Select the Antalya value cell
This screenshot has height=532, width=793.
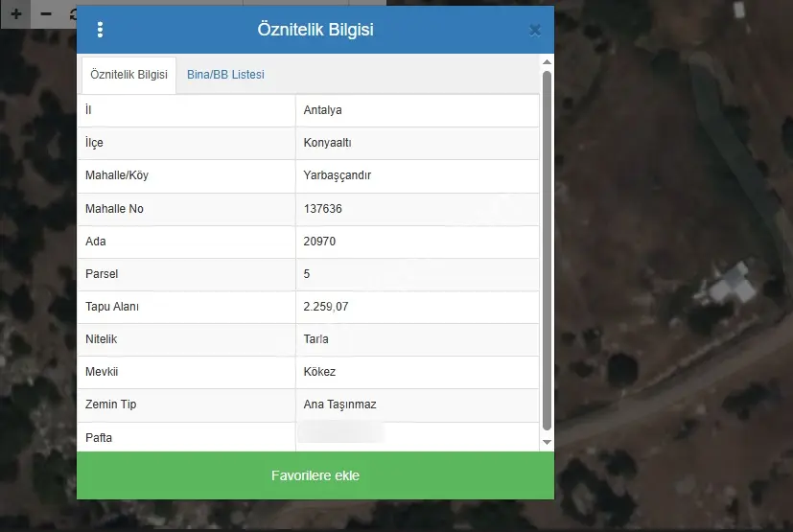(417, 110)
